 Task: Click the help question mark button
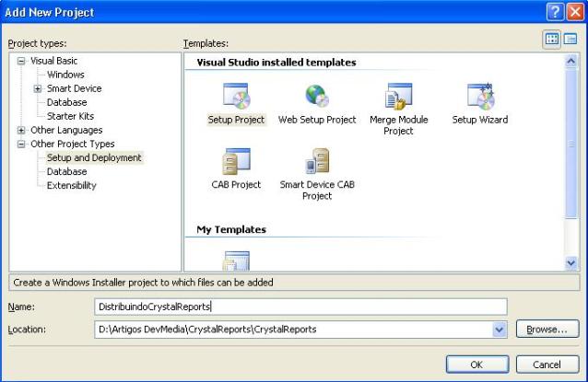[555, 12]
